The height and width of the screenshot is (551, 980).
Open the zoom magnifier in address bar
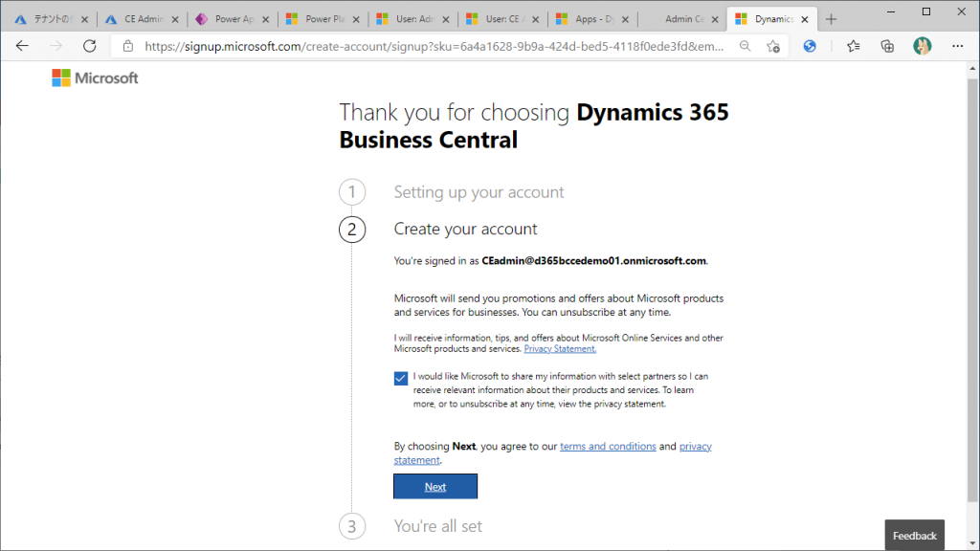pos(745,46)
